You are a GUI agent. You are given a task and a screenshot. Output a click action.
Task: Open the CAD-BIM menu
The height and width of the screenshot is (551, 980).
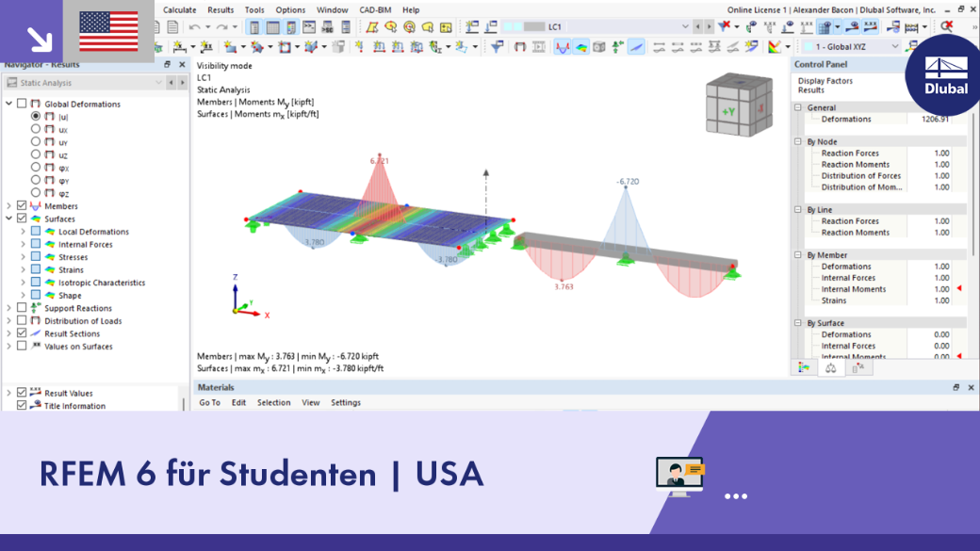375,10
